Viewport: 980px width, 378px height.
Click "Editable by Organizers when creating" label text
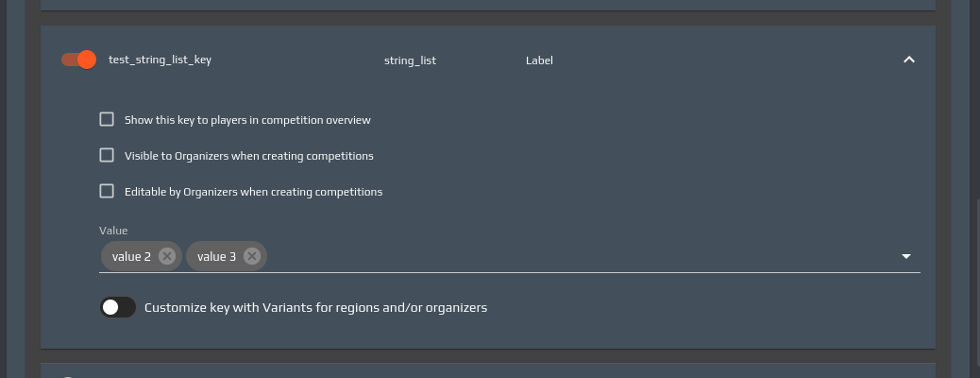click(253, 192)
